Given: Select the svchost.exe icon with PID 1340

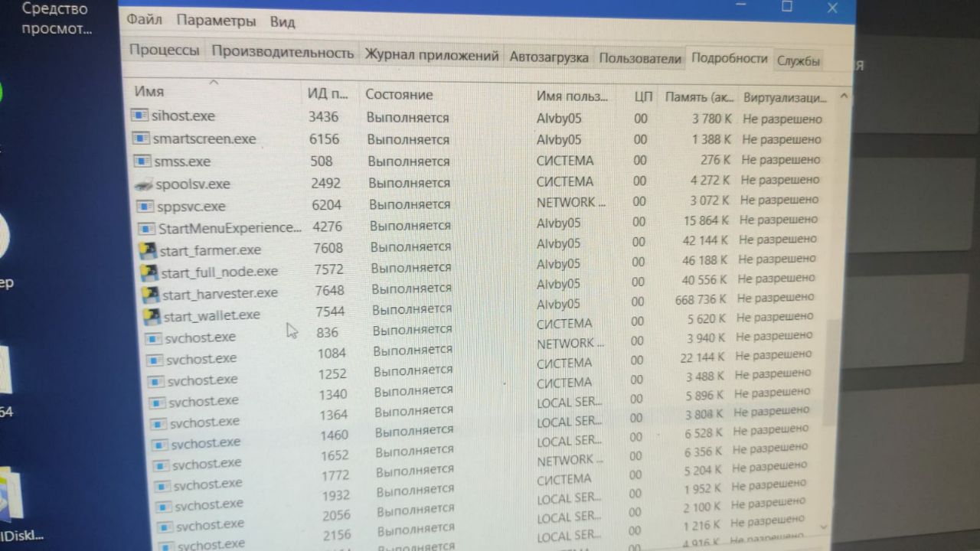Looking at the screenshot, I should pos(158,401).
